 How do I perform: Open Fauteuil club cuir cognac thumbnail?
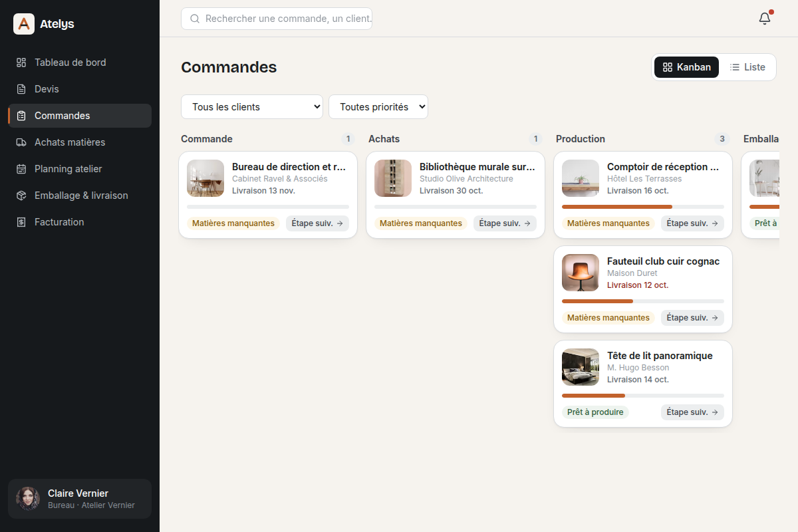pos(581,273)
